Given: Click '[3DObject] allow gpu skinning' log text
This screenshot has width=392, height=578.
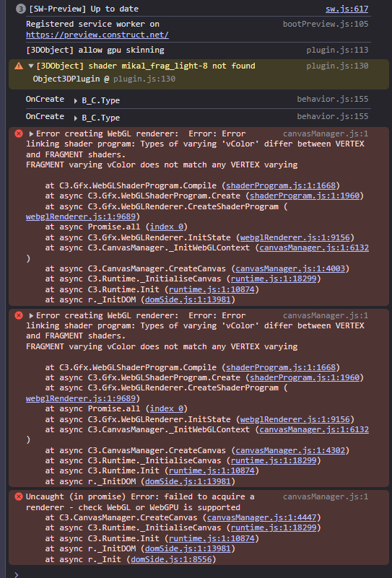Looking at the screenshot, I should pos(95,50).
